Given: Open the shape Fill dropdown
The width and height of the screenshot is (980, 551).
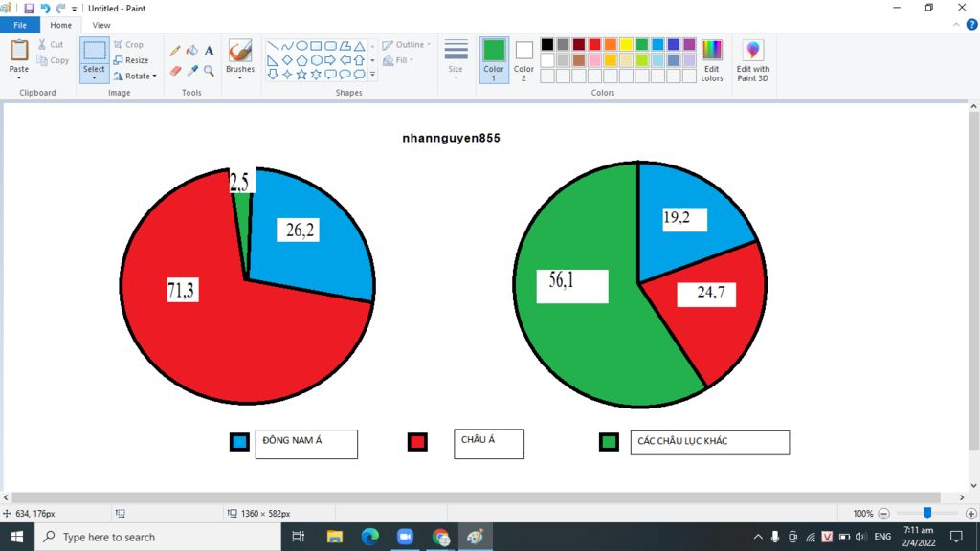Looking at the screenshot, I should (x=398, y=60).
